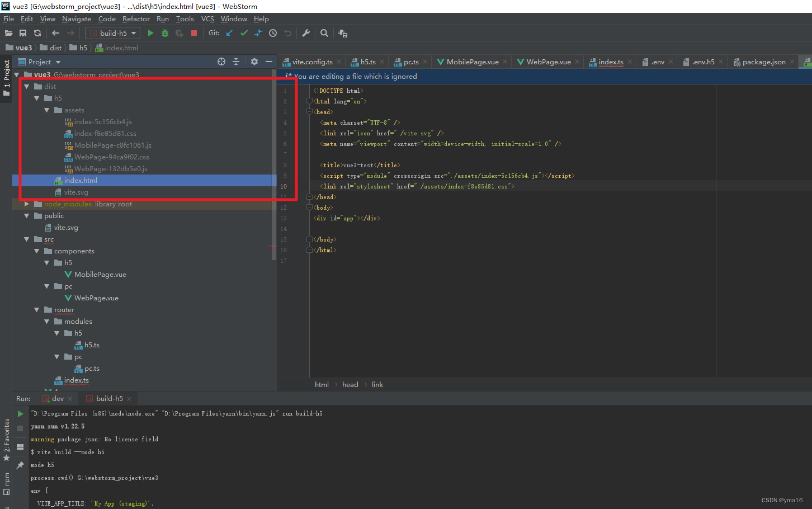Screen dimensions: 812x509
Task: Rerun build-h5 in the Run panel
Action: click(x=20, y=414)
